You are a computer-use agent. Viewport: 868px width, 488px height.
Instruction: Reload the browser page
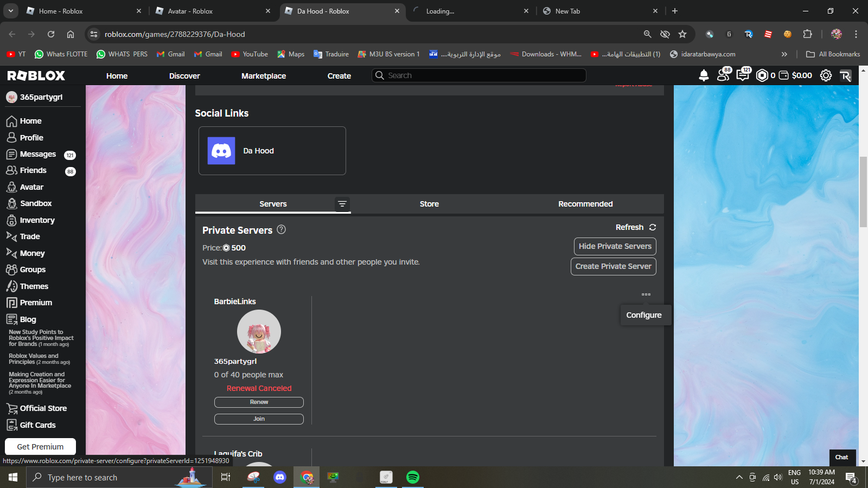51,34
